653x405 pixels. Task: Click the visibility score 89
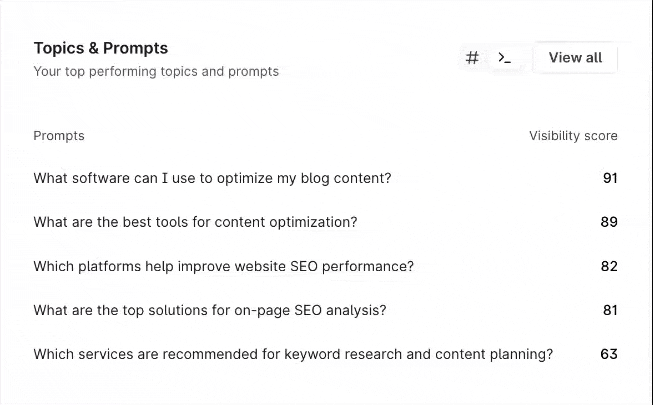pyautogui.click(x=609, y=222)
